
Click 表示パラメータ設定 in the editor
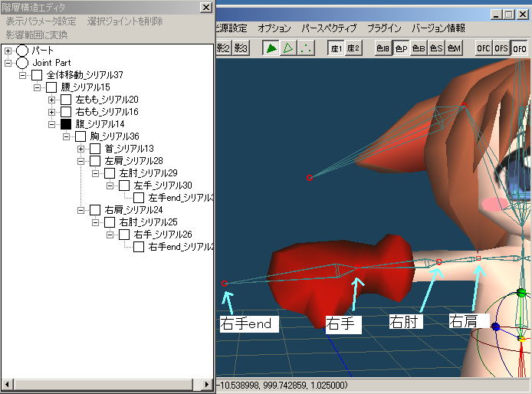pos(41,21)
